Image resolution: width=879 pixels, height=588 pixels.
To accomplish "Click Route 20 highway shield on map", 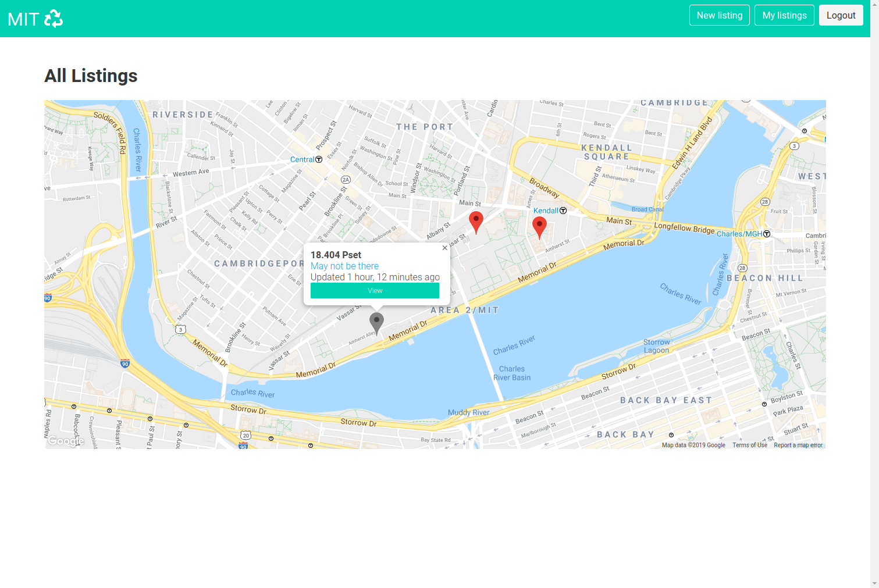I will [246, 435].
